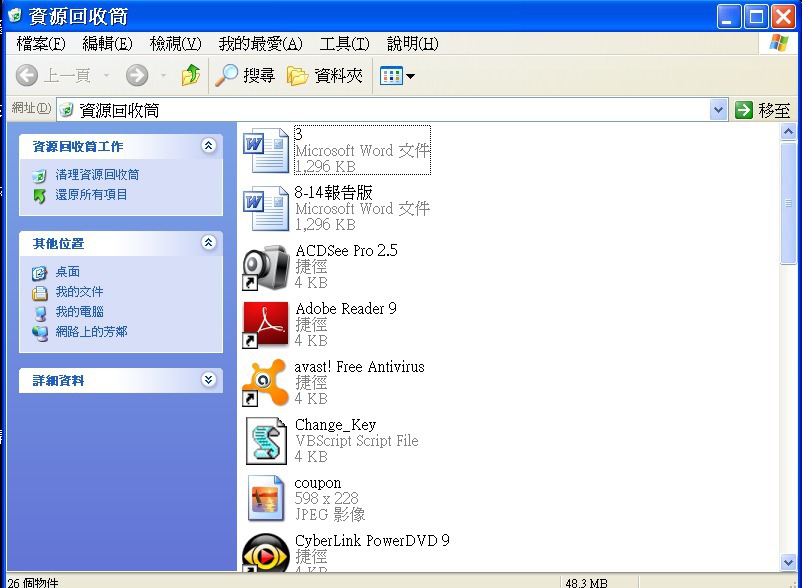The width and height of the screenshot is (802, 588).
Task: Select the ACDSee Pro 2.5 shortcut icon
Action: [x=265, y=267]
